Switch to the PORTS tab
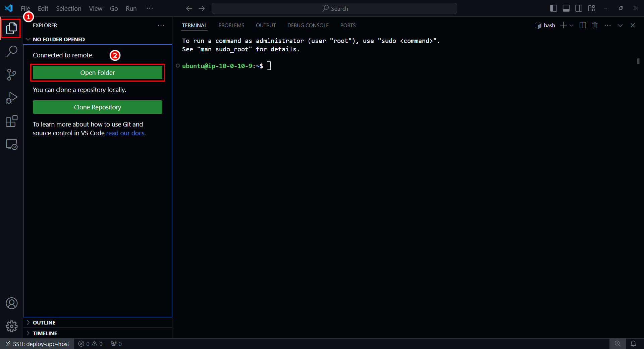Screen dimensions: 644x349 pos(348,26)
